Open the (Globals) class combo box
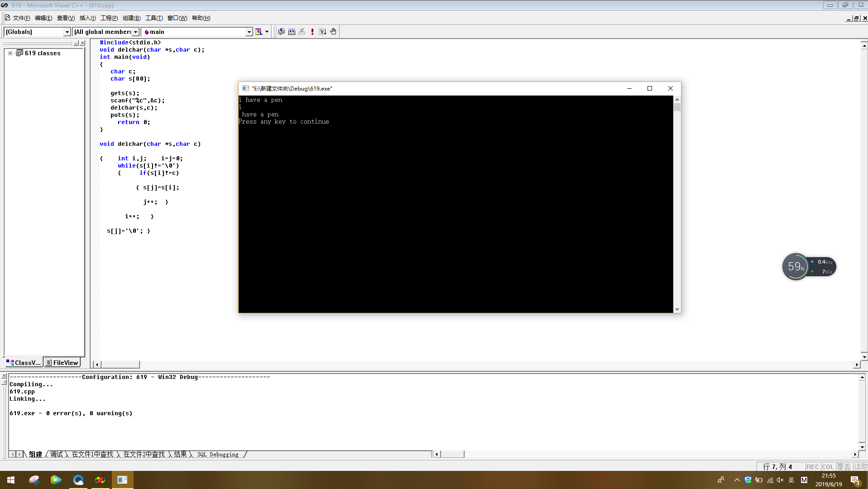 point(38,32)
